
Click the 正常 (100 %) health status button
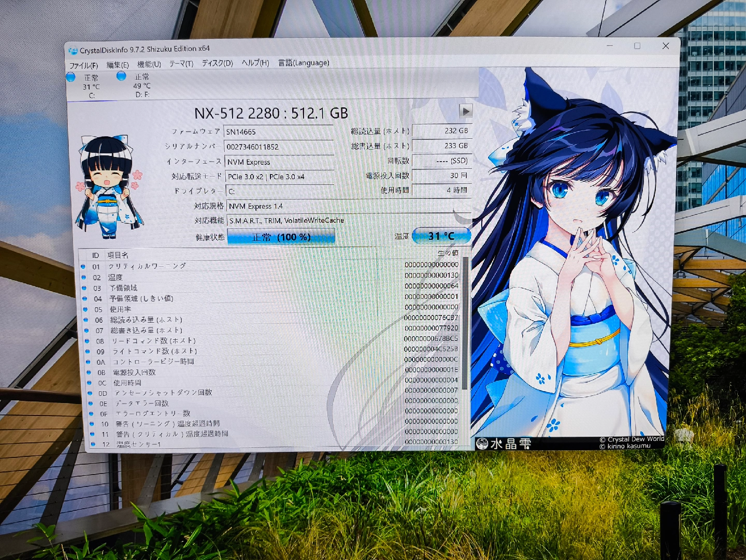tap(281, 237)
